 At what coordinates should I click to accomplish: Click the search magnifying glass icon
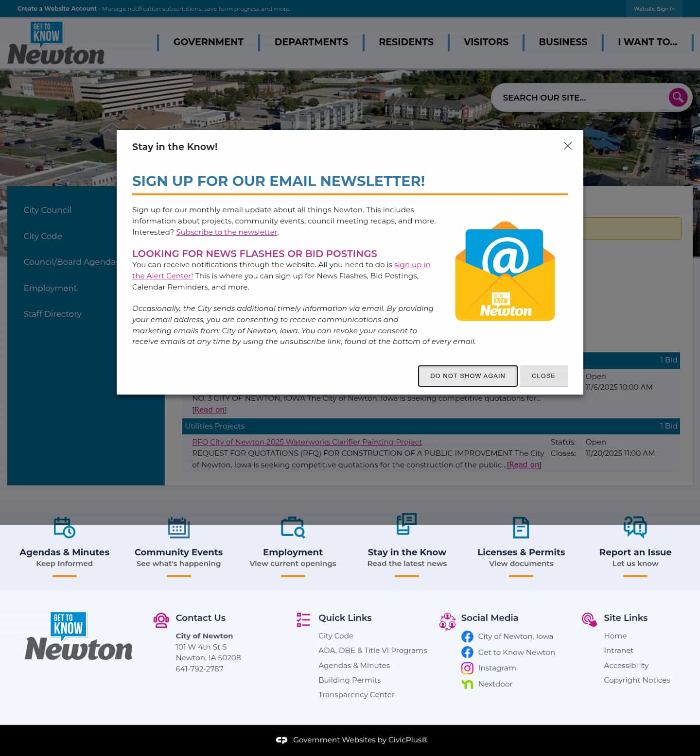(678, 97)
